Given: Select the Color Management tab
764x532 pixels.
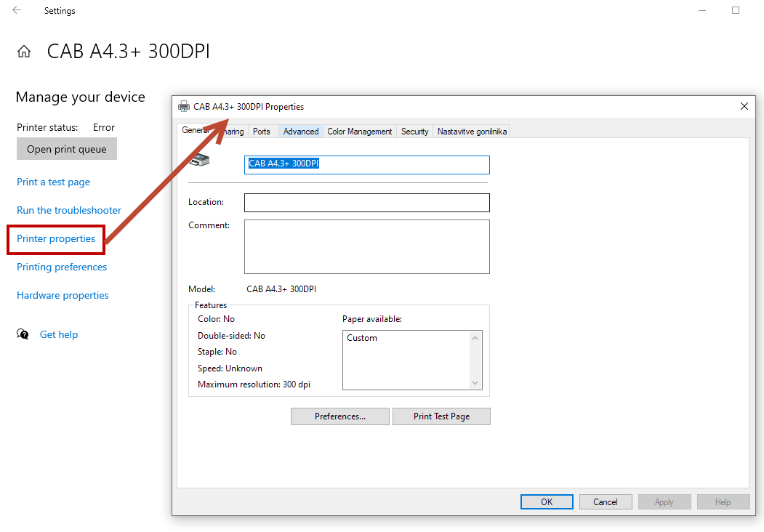Looking at the screenshot, I should tap(359, 132).
